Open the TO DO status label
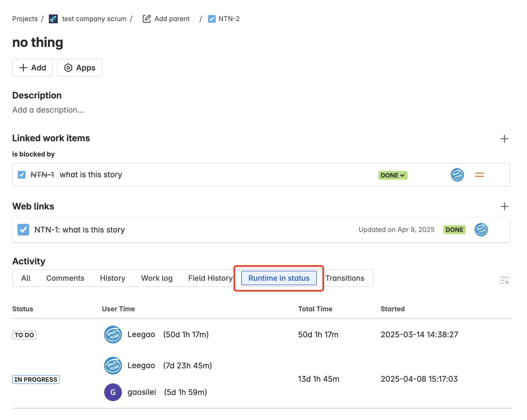The height and width of the screenshot is (420, 527). pos(24,335)
